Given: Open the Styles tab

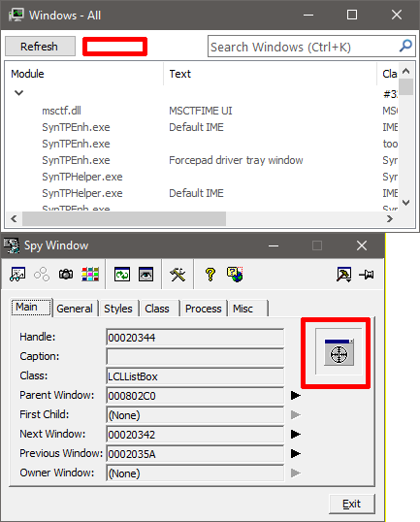Looking at the screenshot, I should (x=118, y=309).
